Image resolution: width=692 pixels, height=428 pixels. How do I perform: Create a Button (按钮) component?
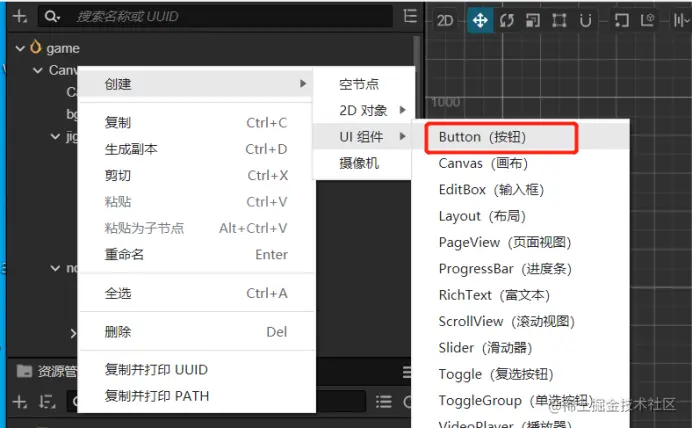click(x=520, y=137)
